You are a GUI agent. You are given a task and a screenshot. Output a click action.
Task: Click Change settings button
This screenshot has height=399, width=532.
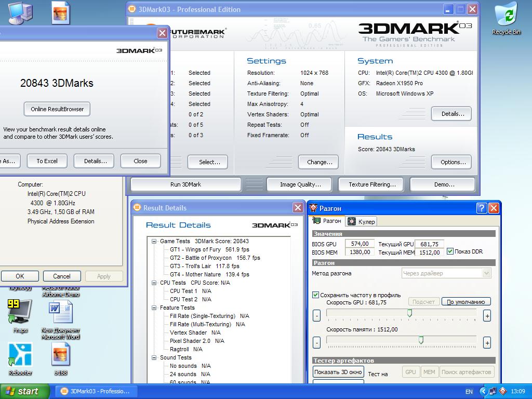tap(320, 162)
